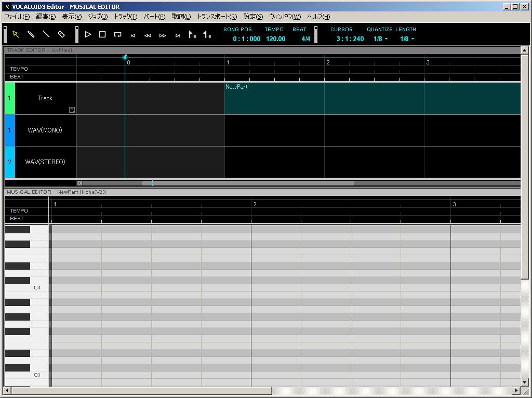Select the NewPart block in track editor
The height and width of the screenshot is (398, 532).
coord(373,98)
